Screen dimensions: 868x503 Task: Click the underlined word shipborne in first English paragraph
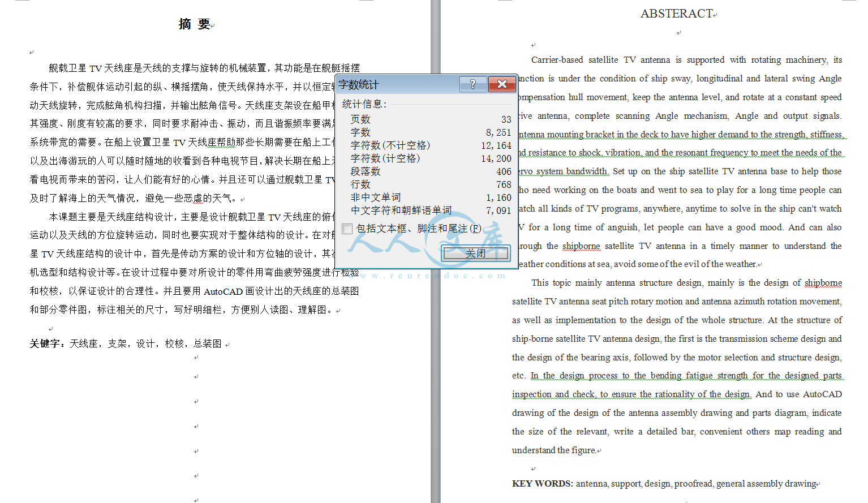[581, 246]
